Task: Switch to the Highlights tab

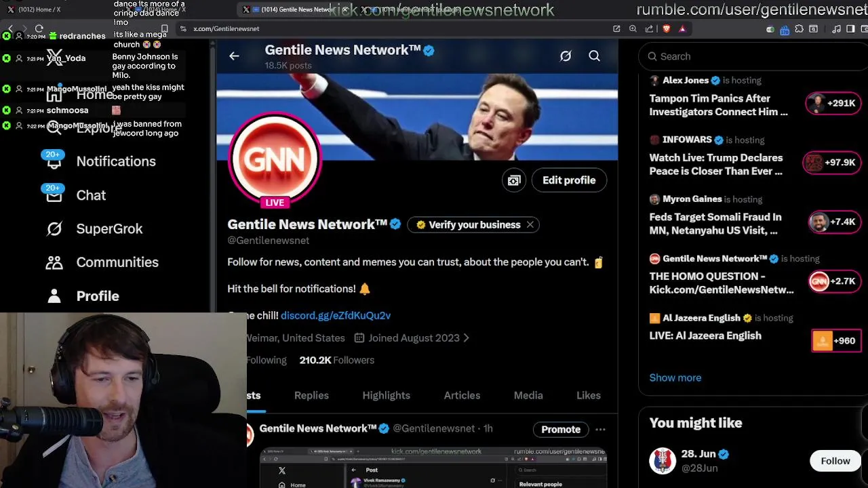Action: 386,395
